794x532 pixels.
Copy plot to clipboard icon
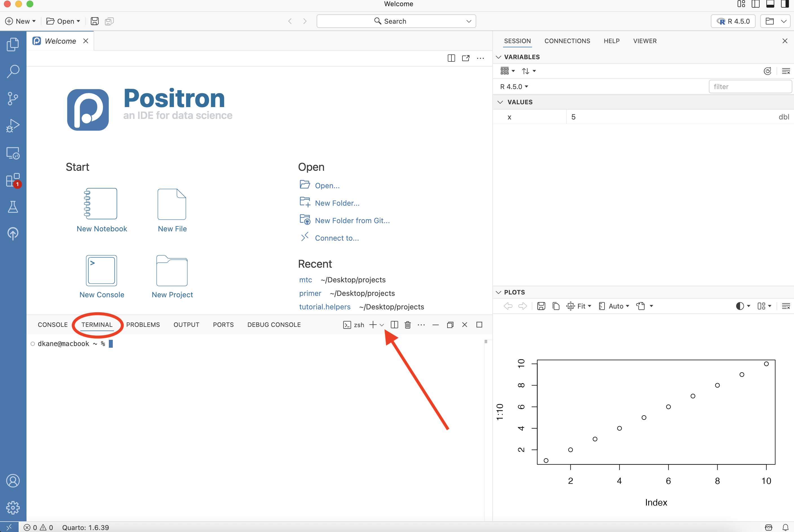(x=556, y=306)
